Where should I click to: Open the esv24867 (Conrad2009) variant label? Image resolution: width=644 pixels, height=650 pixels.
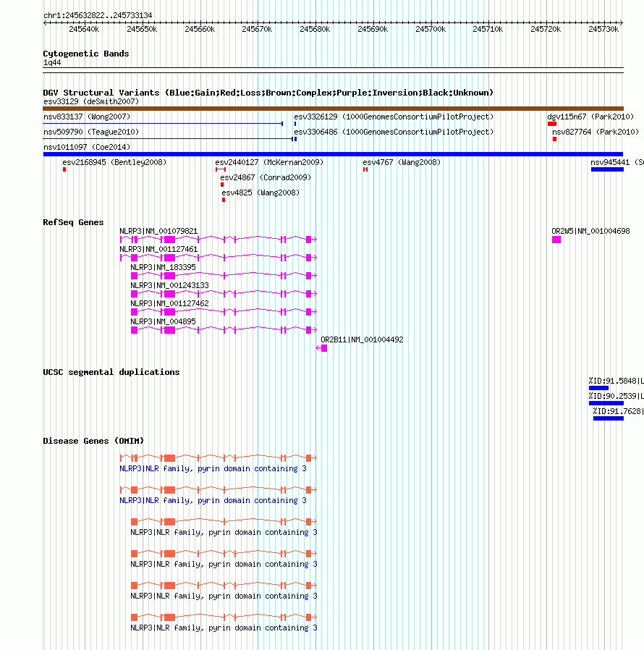click(266, 177)
